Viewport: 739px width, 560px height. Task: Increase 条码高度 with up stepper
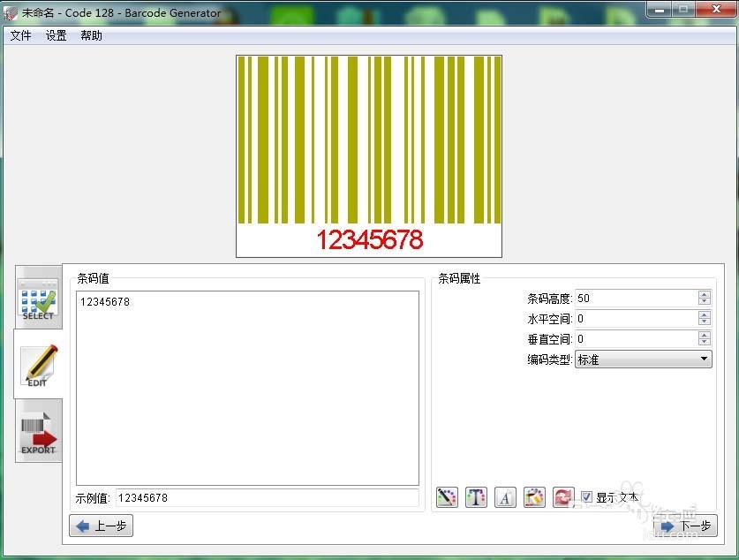point(704,294)
